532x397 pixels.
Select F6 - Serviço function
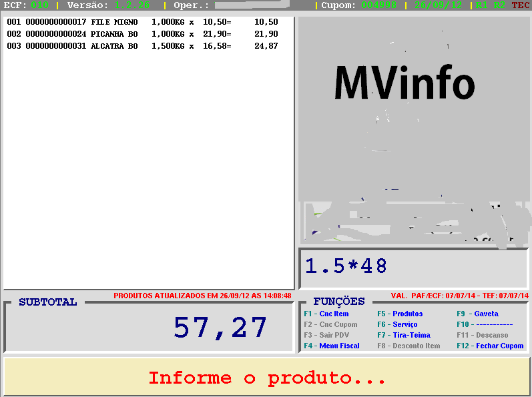[x=397, y=324]
